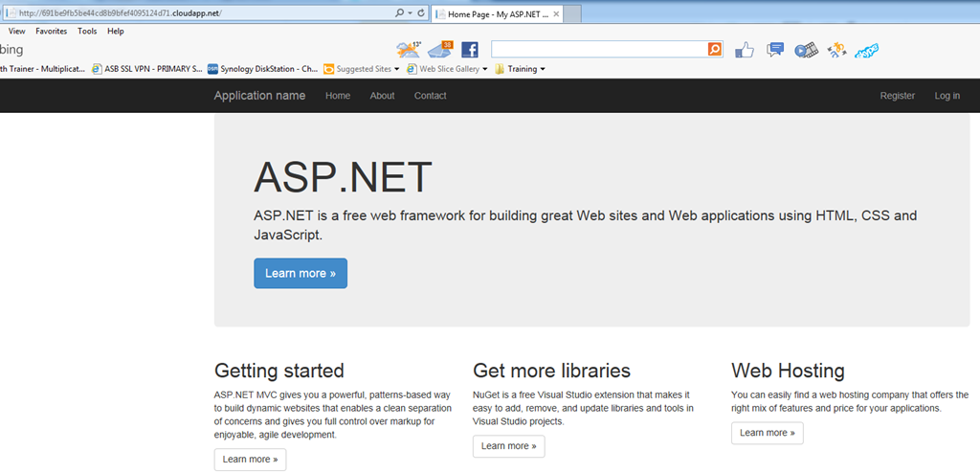This screenshot has width=980, height=473.
Task: Click the Suggested Sites Bing icon
Action: [x=329, y=69]
